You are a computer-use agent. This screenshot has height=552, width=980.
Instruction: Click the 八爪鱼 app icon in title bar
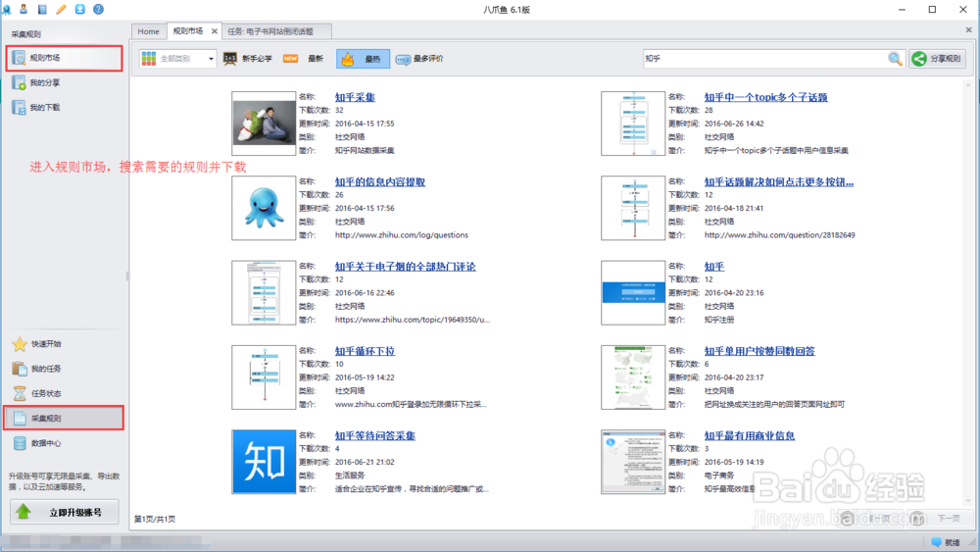coord(6,9)
